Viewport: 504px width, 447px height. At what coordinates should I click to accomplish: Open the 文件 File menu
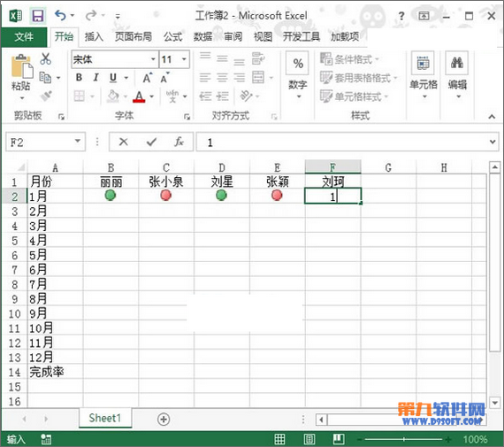[24, 36]
